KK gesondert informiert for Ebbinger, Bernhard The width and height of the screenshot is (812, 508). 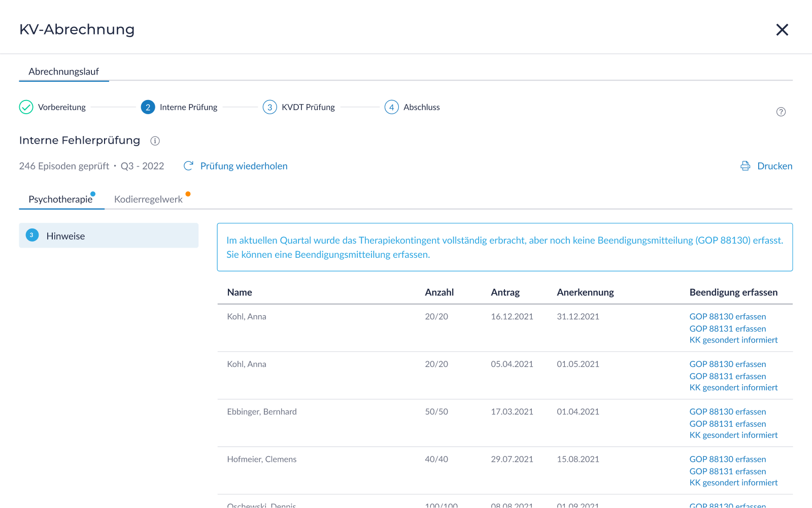click(733, 435)
